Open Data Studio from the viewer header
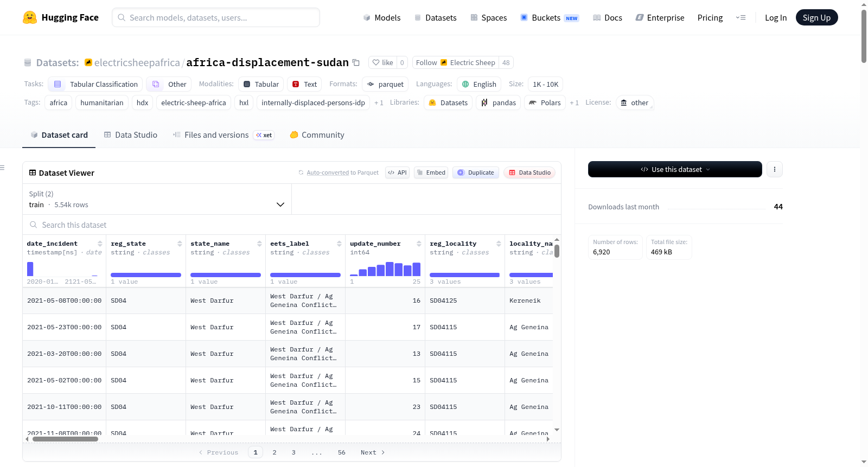Image resolution: width=868 pixels, height=467 pixels. (x=529, y=172)
